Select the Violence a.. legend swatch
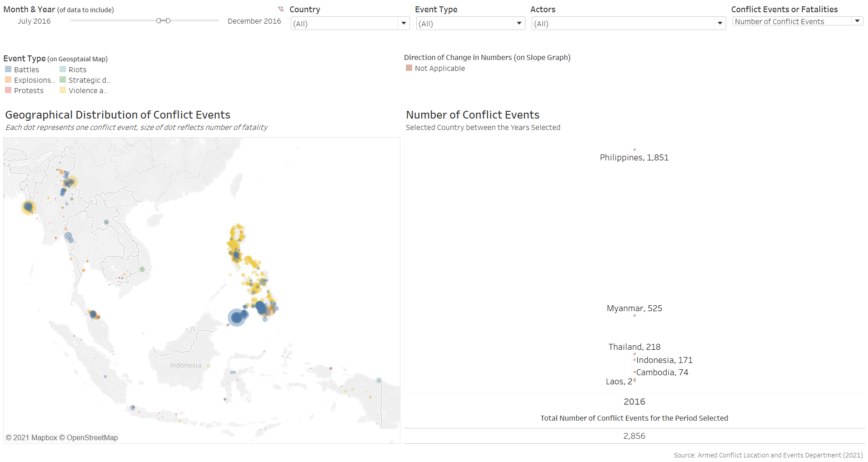The width and height of the screenshot is (868, 462). tap(63, 90)
